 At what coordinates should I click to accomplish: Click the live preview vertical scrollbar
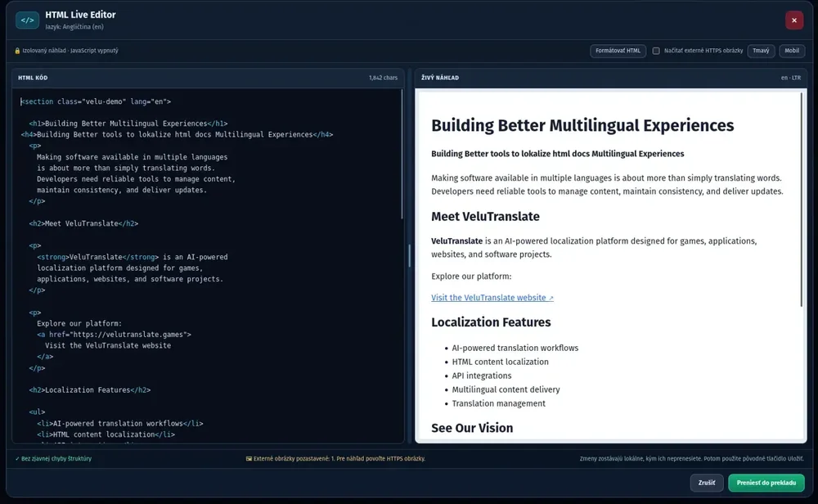pyautogui.click(x=802, y=200)
